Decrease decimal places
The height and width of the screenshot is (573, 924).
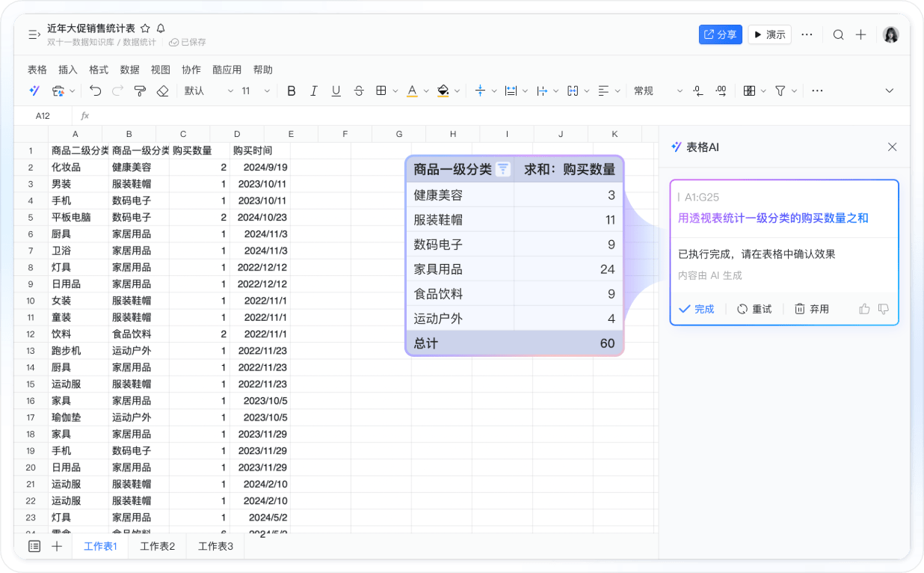pos(698,91)
